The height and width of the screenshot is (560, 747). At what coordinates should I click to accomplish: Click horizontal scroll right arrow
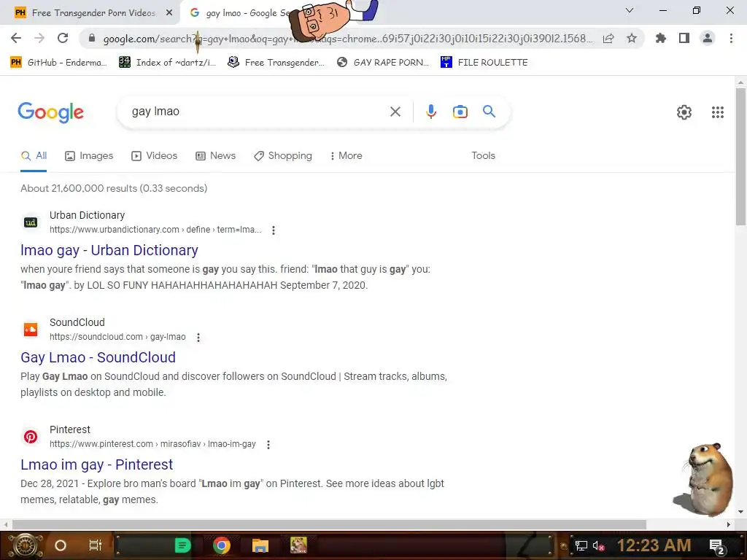click(729, 524)
